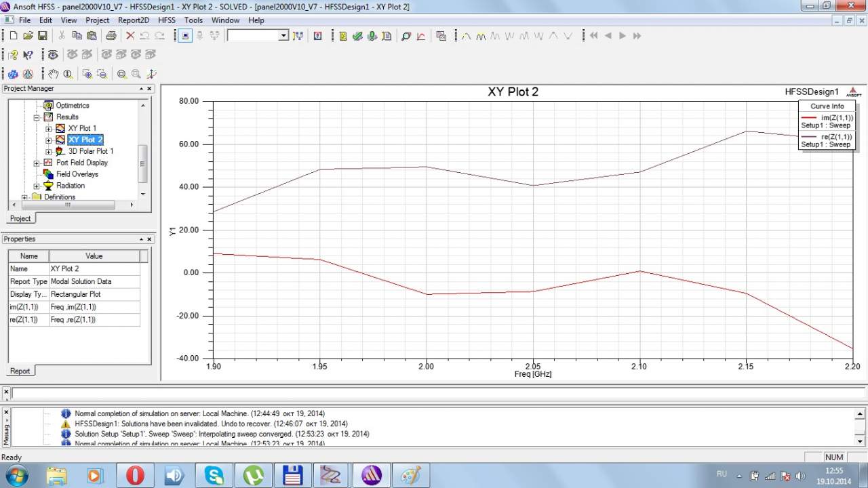The height and width of the screenshot is (488, 868).
Task: Open the empty toolbar combo box dropdown
Action: click(x=283, y=36)
